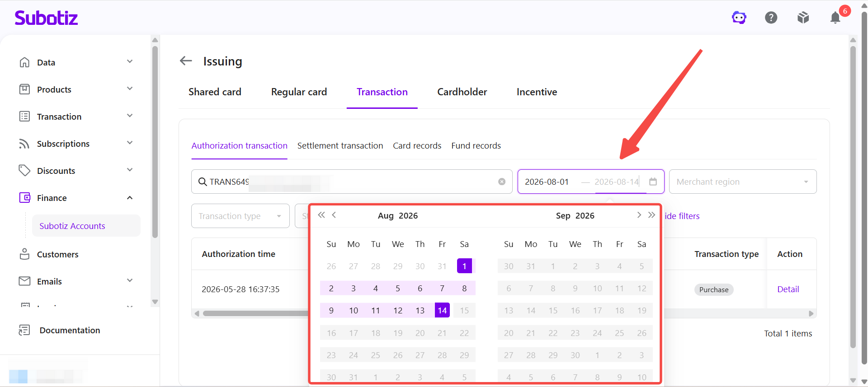Click the TRANS649 search input
Screen dimensions: 868x387
pos(352,182)
